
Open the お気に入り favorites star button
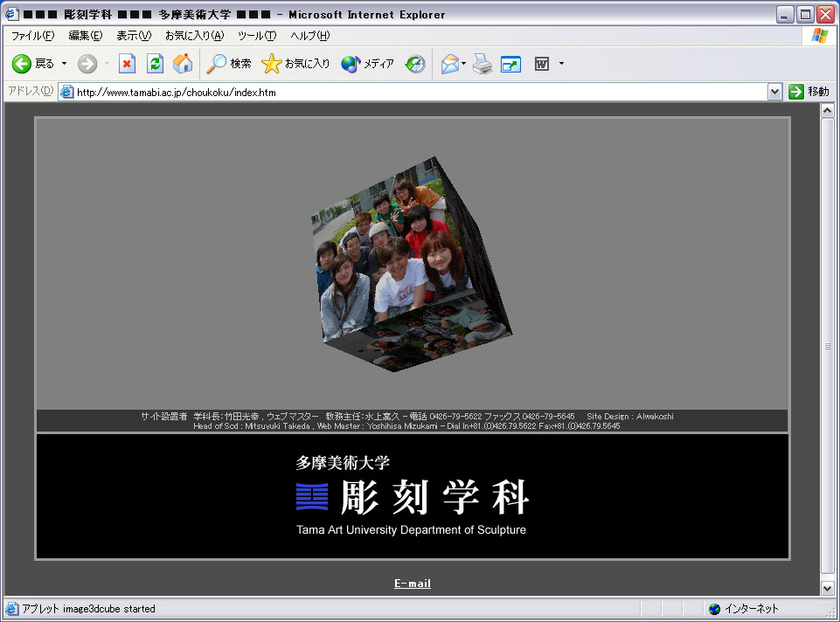click(295, 64)
